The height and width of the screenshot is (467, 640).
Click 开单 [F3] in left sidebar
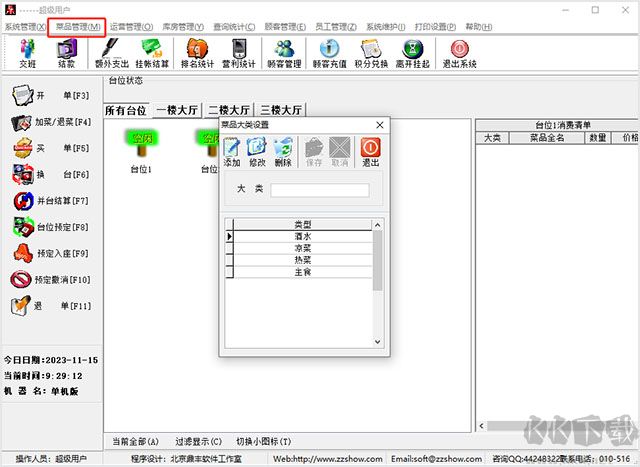click(50, 96)
